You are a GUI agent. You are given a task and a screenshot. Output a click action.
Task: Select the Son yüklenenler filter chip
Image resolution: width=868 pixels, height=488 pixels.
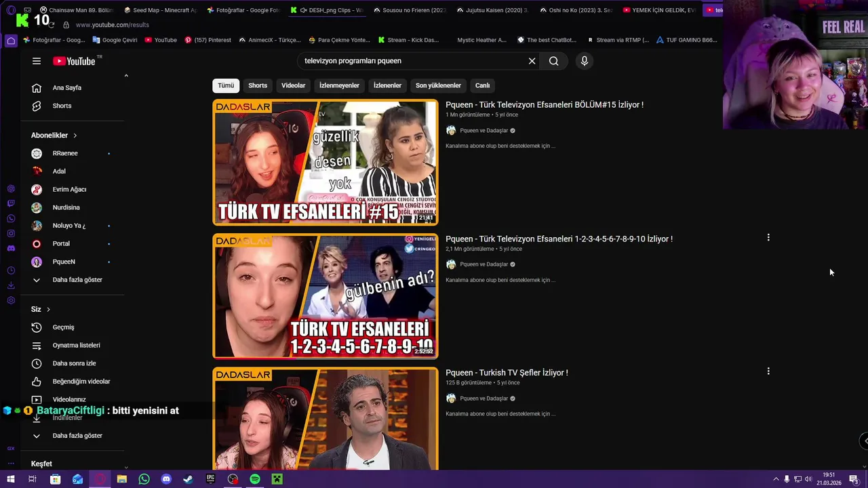pyautogui.click(x=438, y=85)
